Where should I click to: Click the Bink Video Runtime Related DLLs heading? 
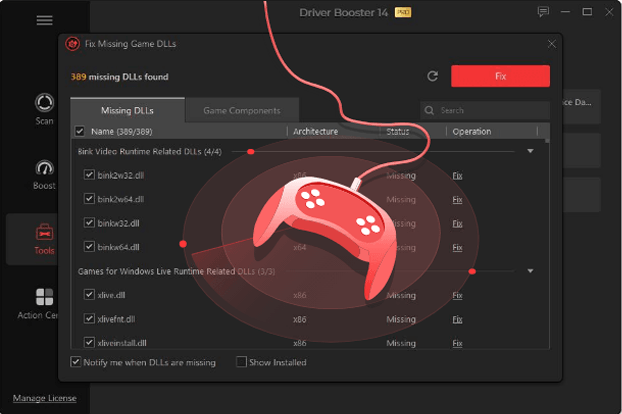pyautogui.click(x=150, y=151)
